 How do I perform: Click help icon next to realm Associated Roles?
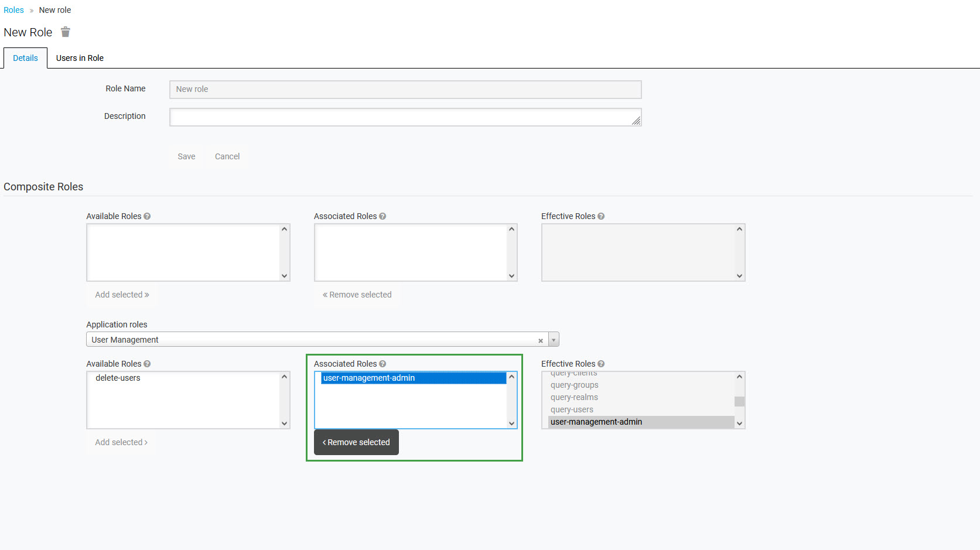coord(383,216)
